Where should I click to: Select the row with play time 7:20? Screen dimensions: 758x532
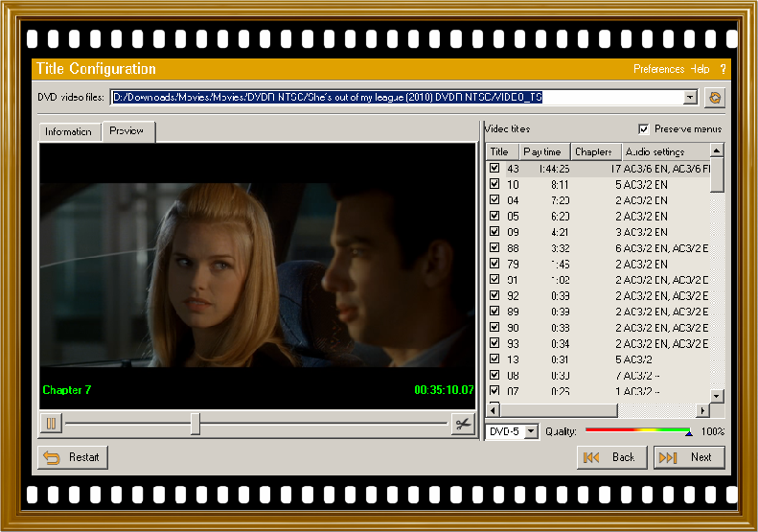click(599, 200)
